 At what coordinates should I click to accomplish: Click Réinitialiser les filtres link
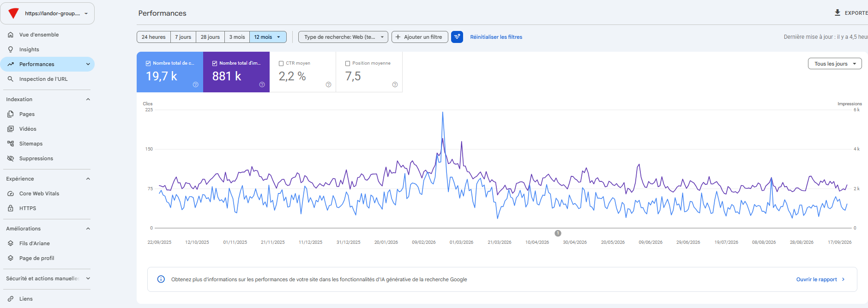(x=496, y=37)
